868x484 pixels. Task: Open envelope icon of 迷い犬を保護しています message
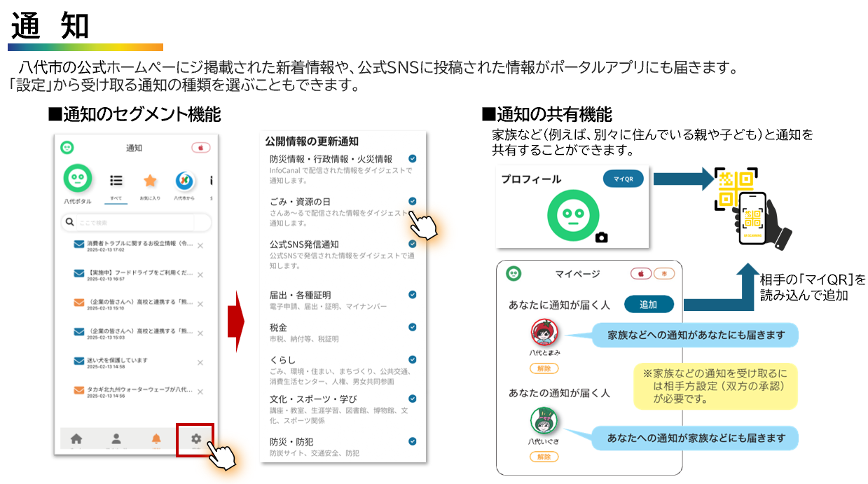[x=79, y=362]
